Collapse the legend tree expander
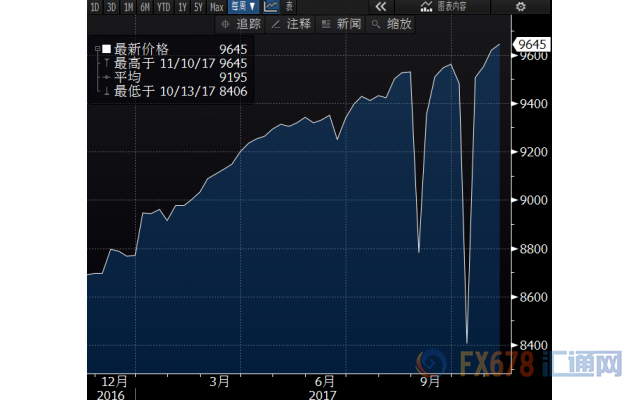640x400 pixels. tap(97, 49)
